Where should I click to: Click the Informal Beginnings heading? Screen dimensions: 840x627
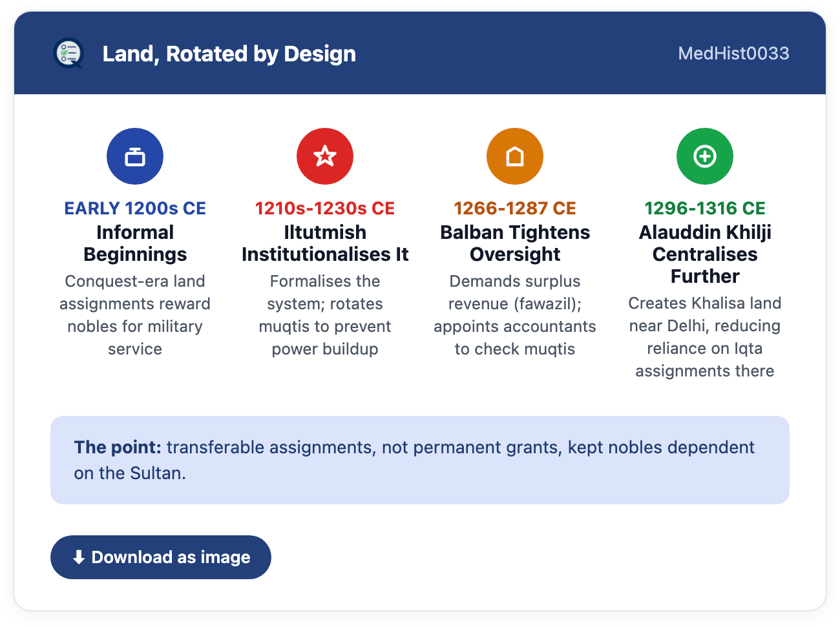coord(135,243)
